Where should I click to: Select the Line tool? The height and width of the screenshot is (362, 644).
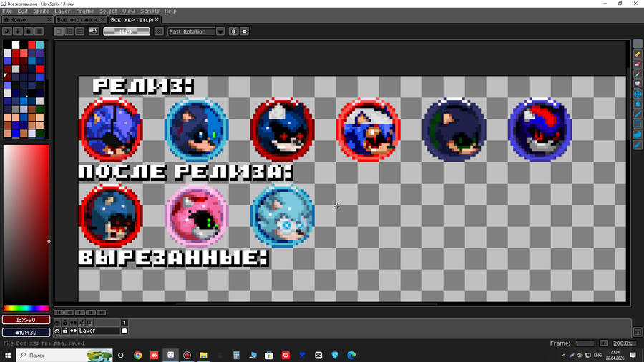[x=638, y=114]
